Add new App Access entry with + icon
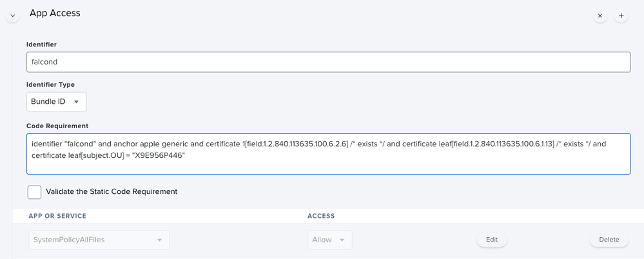This screenshot has height=259, width=644. click(x=621, y=16)
